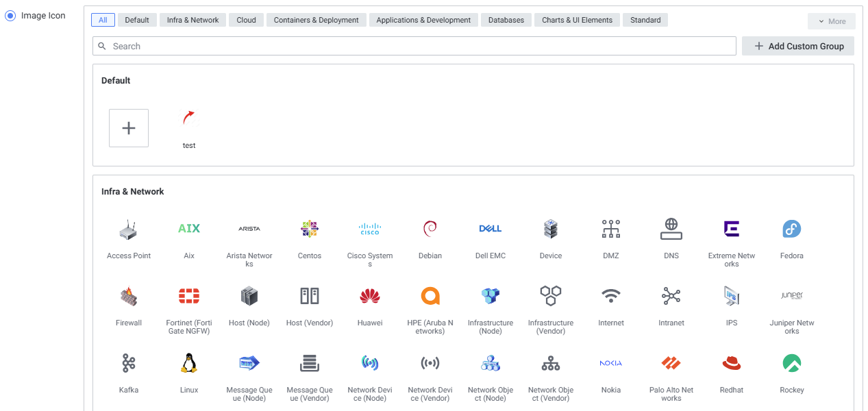This screenshot has height=411, width=868.
Task: Select the Access Point icon
Action: (x=128, y=229)
